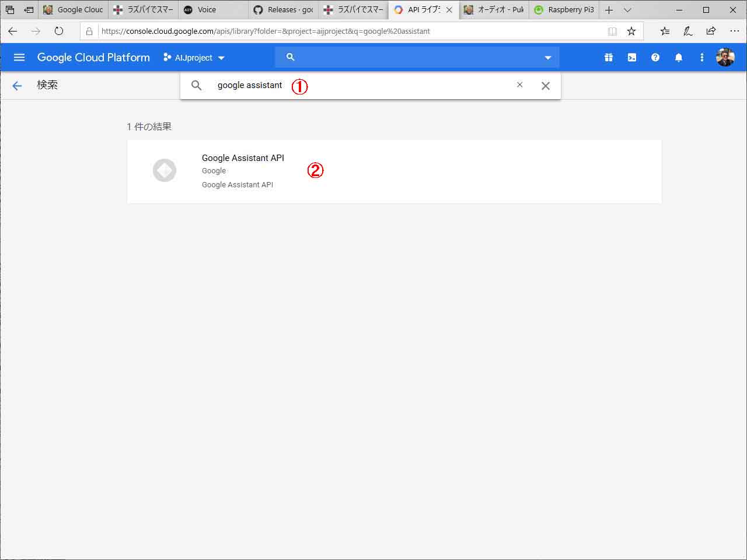Open the help question mark icon

tap(655, 57)
